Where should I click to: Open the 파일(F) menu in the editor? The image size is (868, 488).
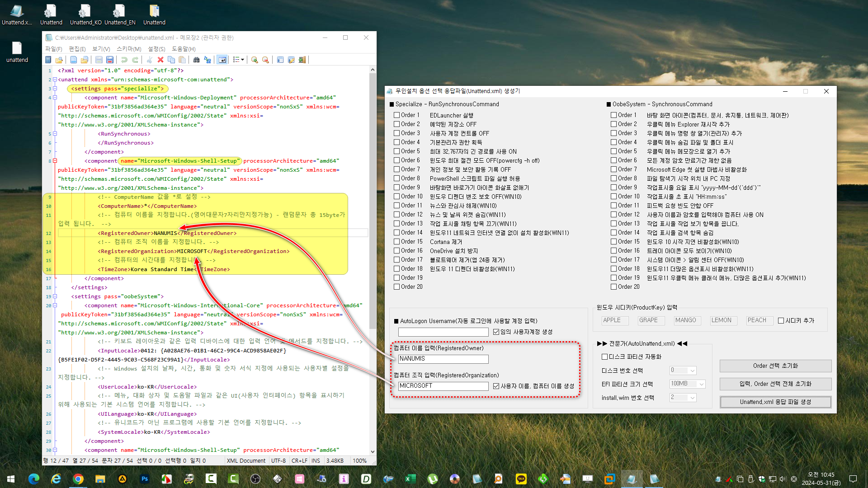pos(53,49)
